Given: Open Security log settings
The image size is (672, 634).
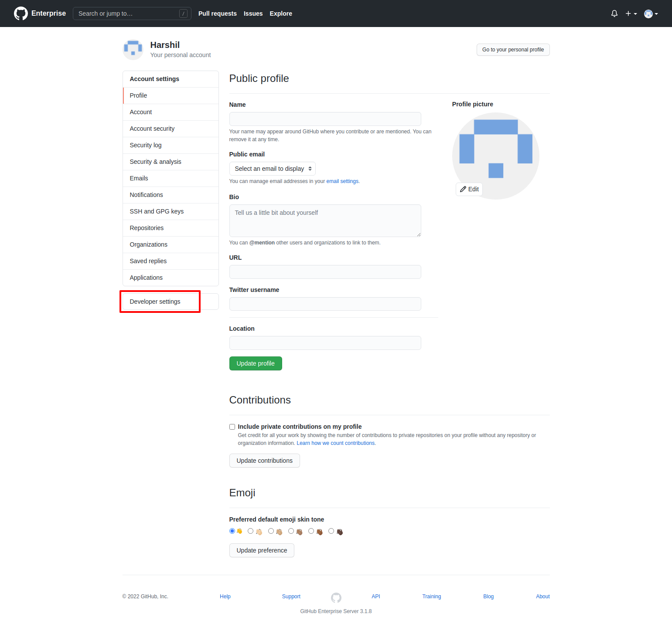Looking at the screenshot, I should [171, 145].
